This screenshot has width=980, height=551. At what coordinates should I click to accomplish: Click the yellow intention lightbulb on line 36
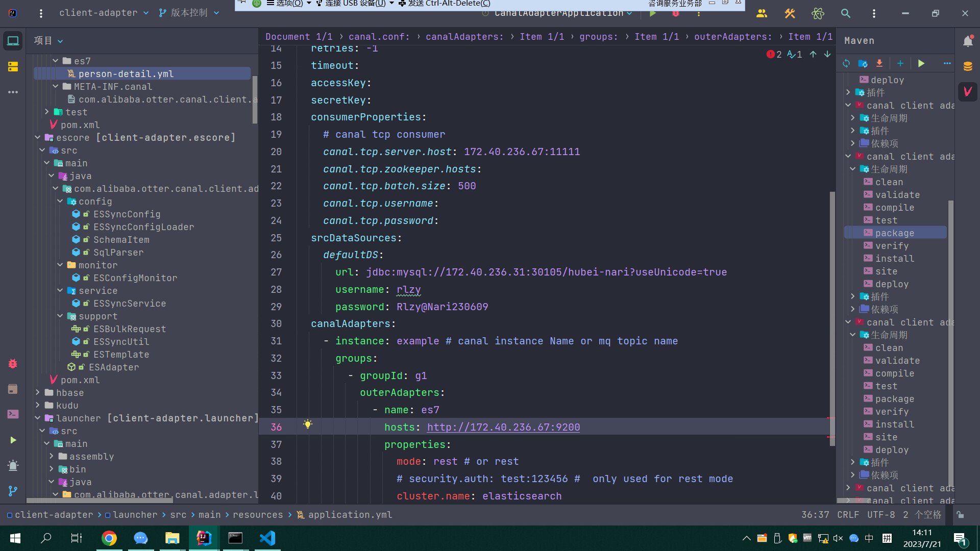tap(307, 424)
